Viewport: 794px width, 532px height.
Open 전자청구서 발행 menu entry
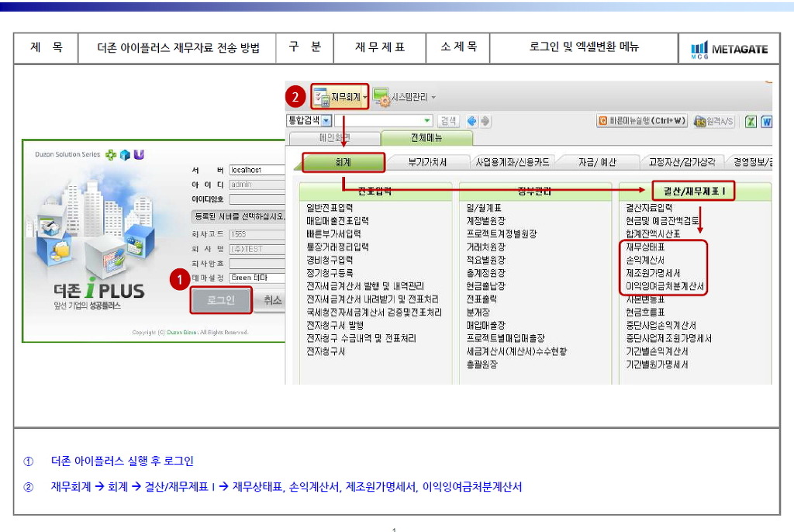pos(335,325)
